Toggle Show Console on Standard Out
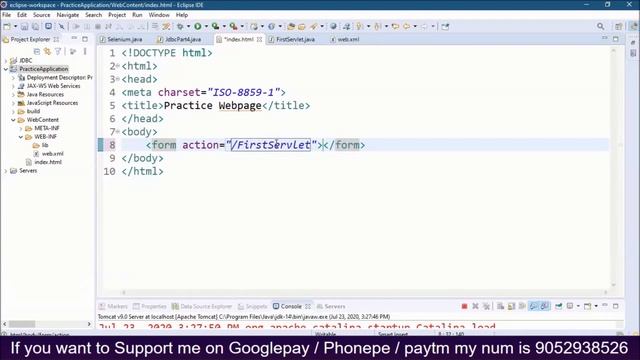The height and width of the screenshot is (360, 640). click(x=533, y=306)
